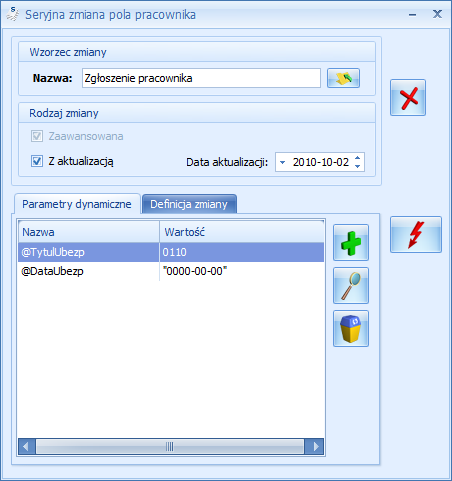The height and width of the screenshot is (481, 452).
Task: Add a parameter with the green plus
Action: click(351, 243)
